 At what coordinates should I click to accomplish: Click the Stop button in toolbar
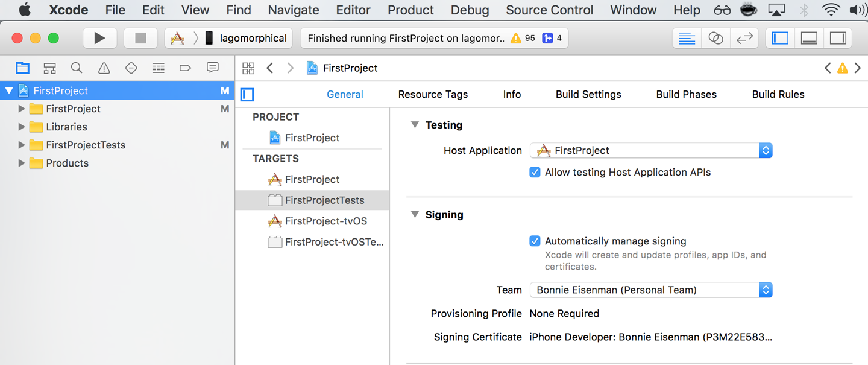pos(140,38)
